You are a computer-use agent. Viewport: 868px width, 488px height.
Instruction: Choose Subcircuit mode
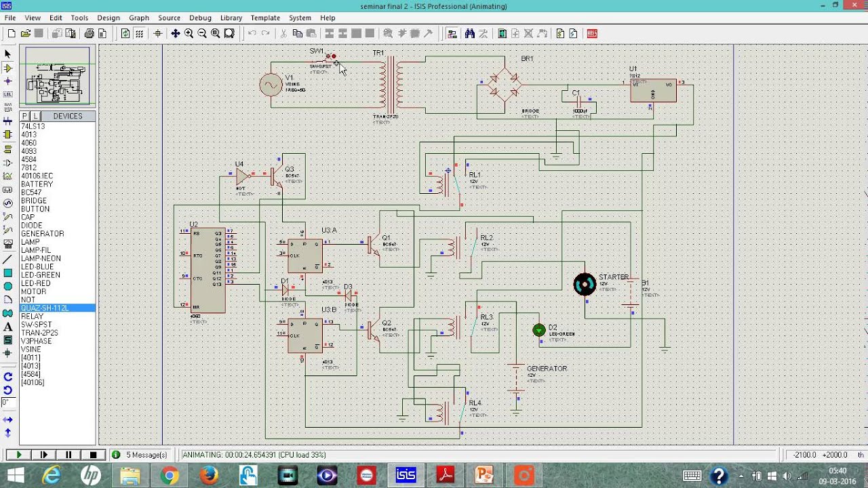pyautogui.click(x=8, y=136)
